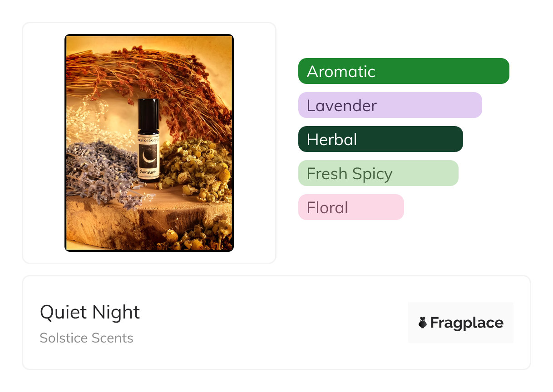This screenshot has height=392, width=553.
Task: Click the Fragplace bottle logo icon
Action: click(423, 323)
